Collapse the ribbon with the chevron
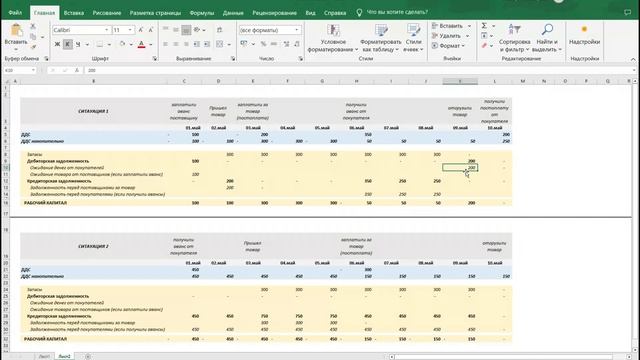640x360 pixels. click(633, 59)
